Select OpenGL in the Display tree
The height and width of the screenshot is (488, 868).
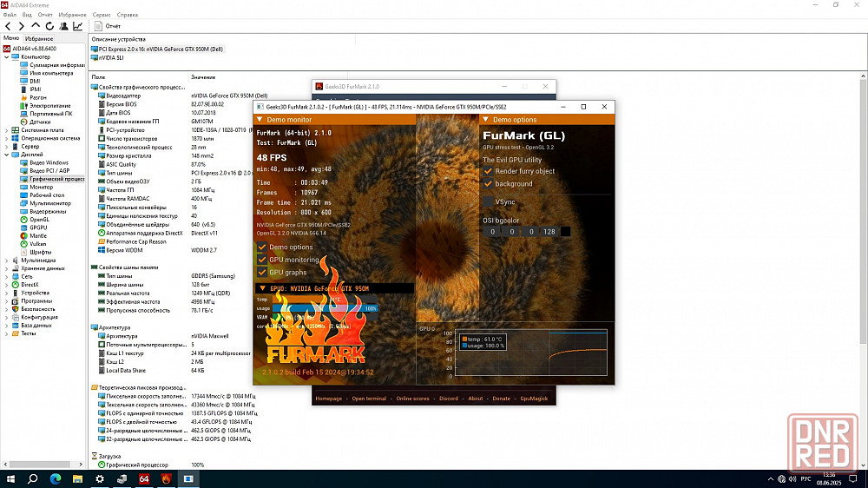(39, 220)
